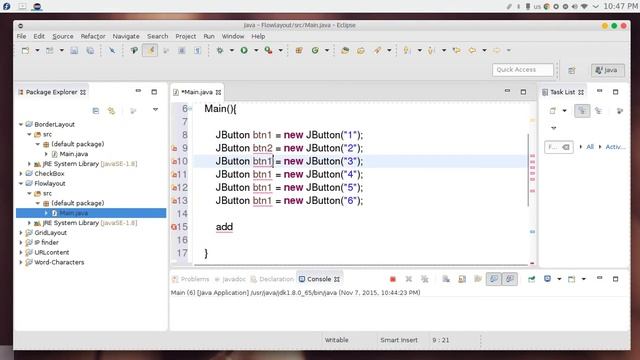Click the New Java Class green icon
Screen dimensions: 640x360
pos(315,51)
